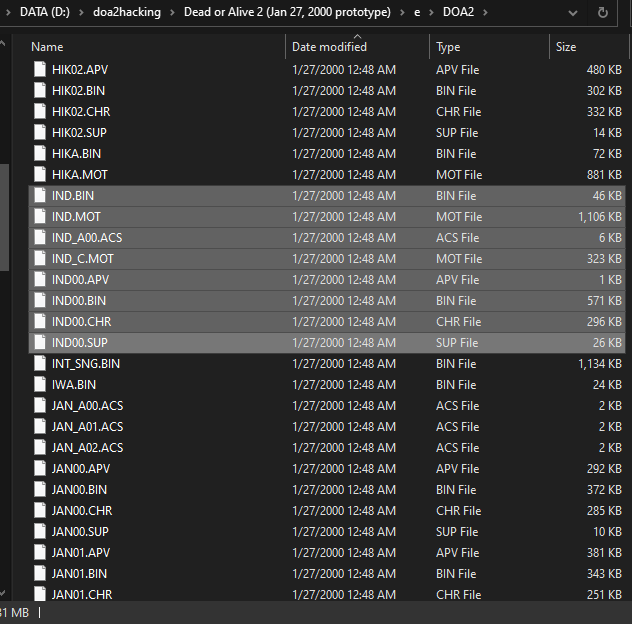
Task: Sort by the Date modified column header
Action: 329,47
